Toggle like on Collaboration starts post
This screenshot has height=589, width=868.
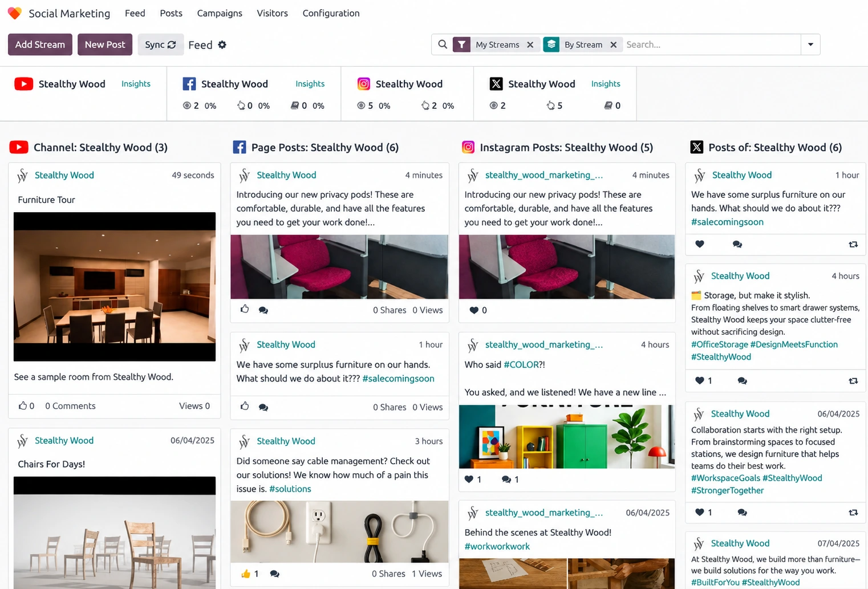700,512
